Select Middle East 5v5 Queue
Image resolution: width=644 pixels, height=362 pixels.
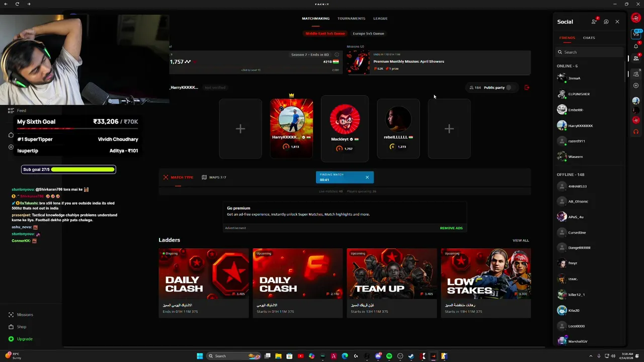point(325,34)
